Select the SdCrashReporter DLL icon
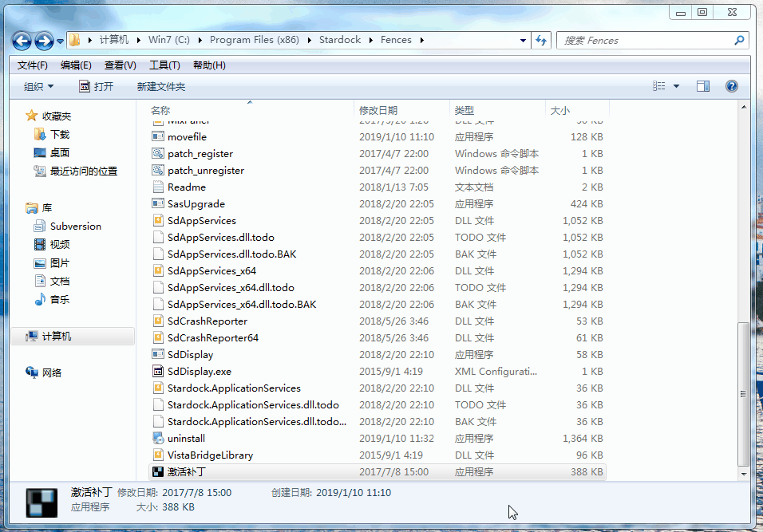The width and height of the screenshot is (763, 532). [158, 321]
